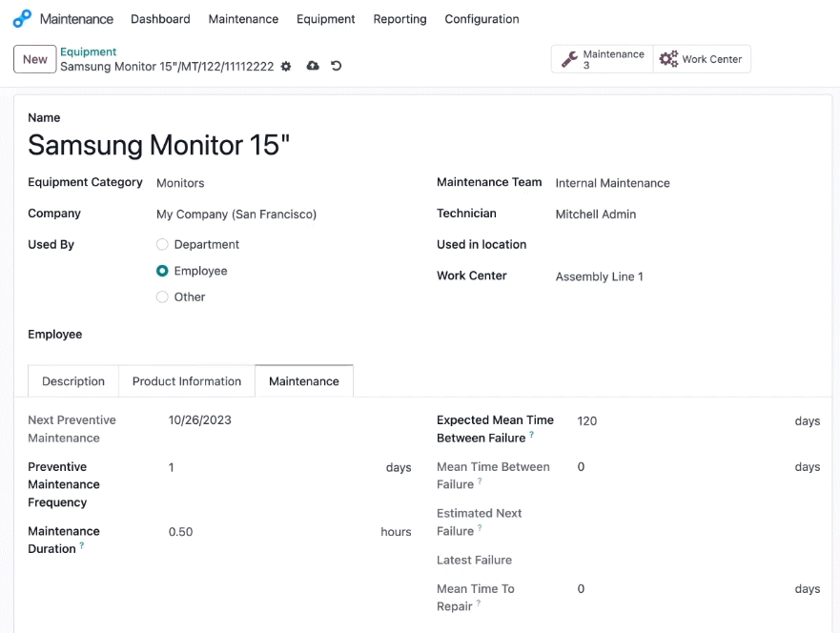Click the Odoo Maintenance app logo icon
840x633 pixels.
22,19
